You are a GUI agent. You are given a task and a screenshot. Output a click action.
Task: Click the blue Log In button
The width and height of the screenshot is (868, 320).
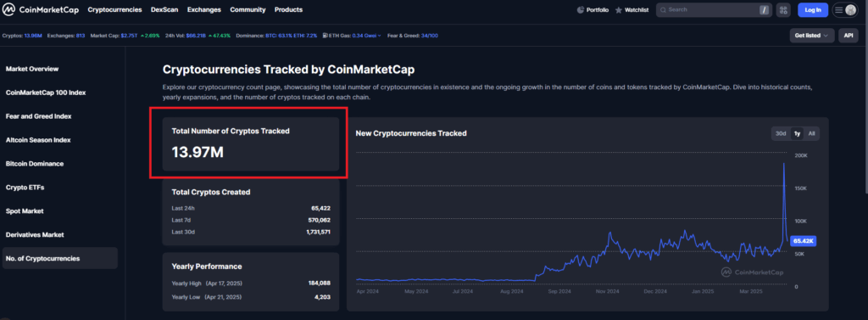[813, 10]
